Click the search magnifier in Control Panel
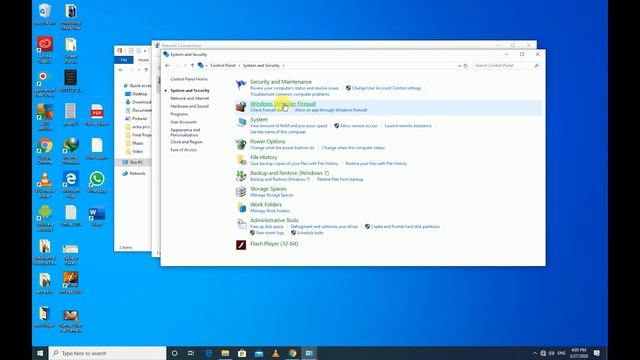The height and width of the screenshot is (360, 640). (x=536, y=65)
